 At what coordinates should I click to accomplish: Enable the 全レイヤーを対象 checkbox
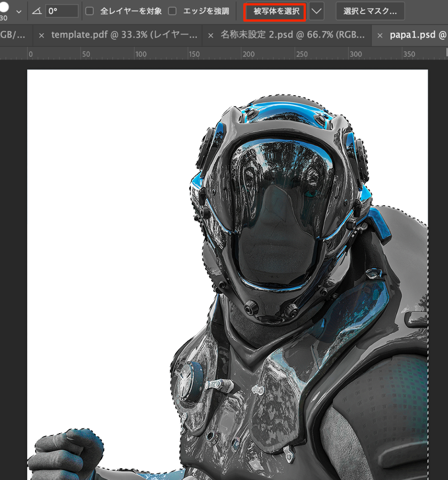click(90, 11)
